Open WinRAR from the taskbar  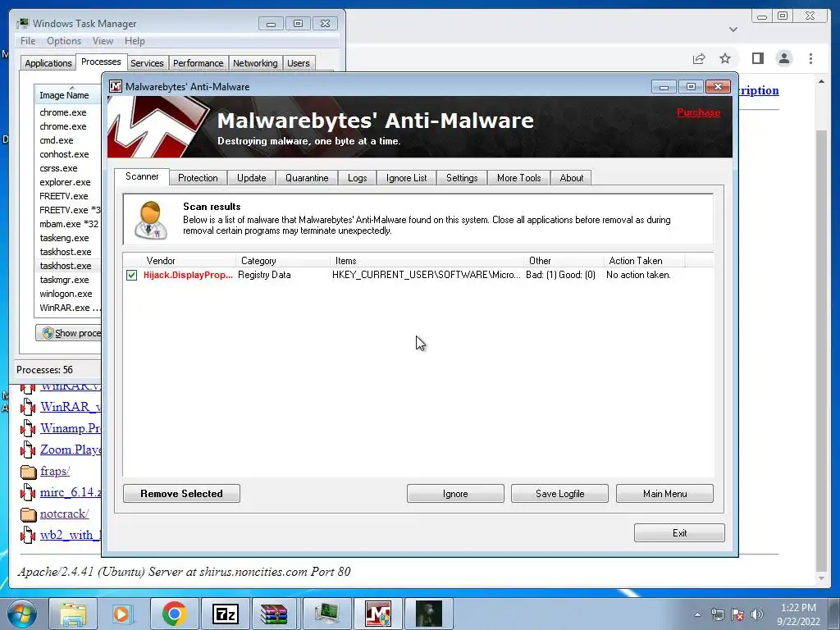(274, 614)
